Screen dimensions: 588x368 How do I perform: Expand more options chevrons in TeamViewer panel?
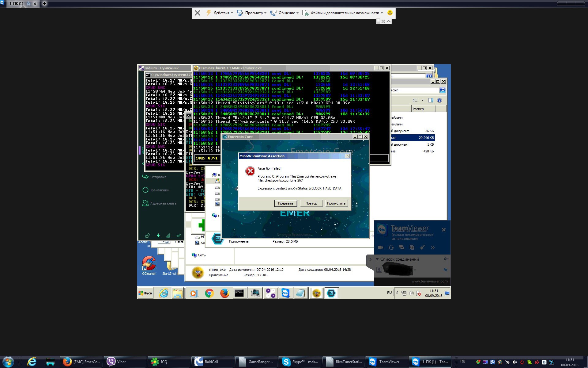pyautogui.click(x=433, y=247)
